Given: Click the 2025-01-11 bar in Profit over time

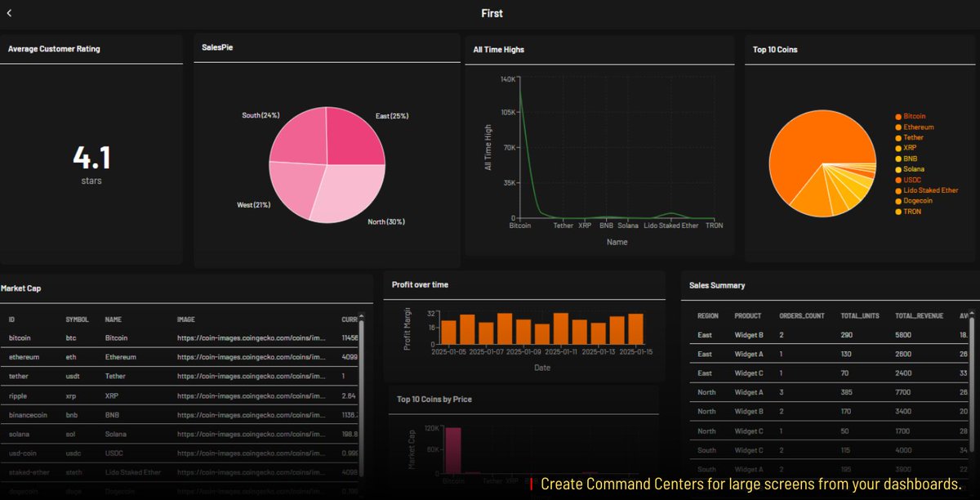Looking at the screenshot, I should (x=563, y=331).
